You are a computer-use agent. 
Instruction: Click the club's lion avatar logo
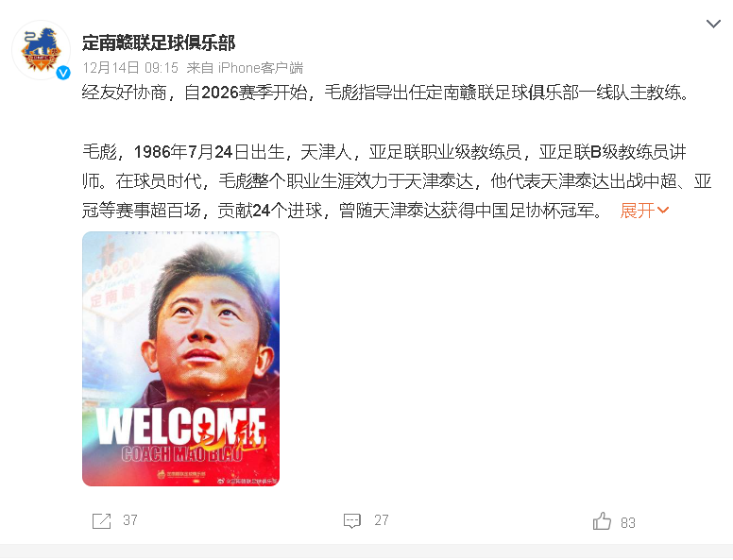(41, 49)
